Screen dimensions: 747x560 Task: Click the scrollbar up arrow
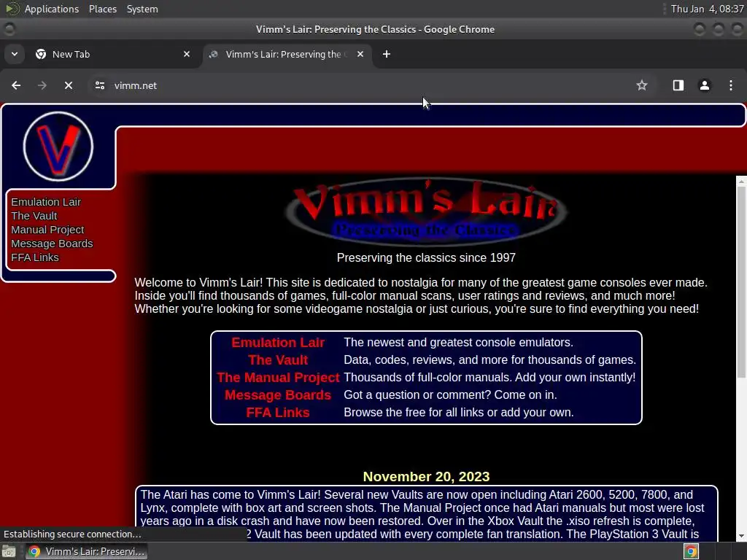741,182
